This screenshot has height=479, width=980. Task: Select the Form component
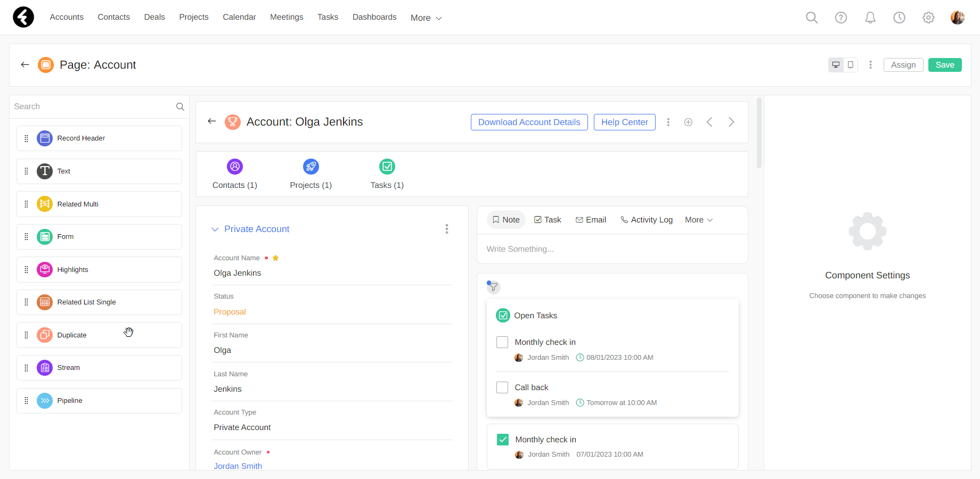(x=99, y=237)
